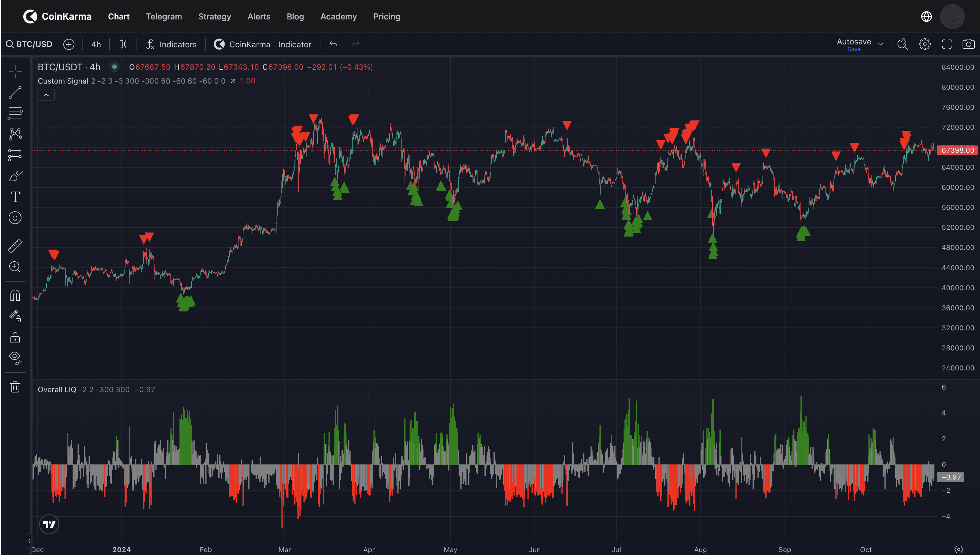
Task: Open the language globe icon
Action: (926, 16)
